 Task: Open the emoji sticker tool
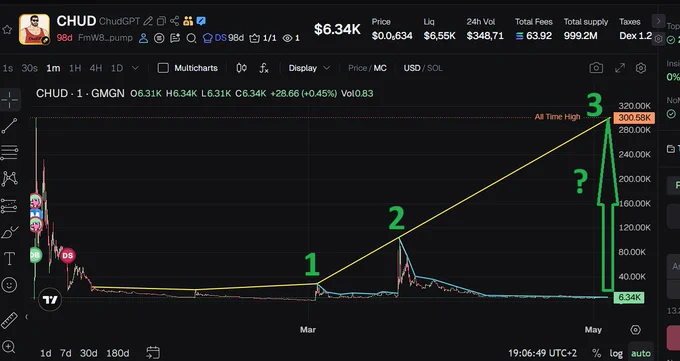10,285
